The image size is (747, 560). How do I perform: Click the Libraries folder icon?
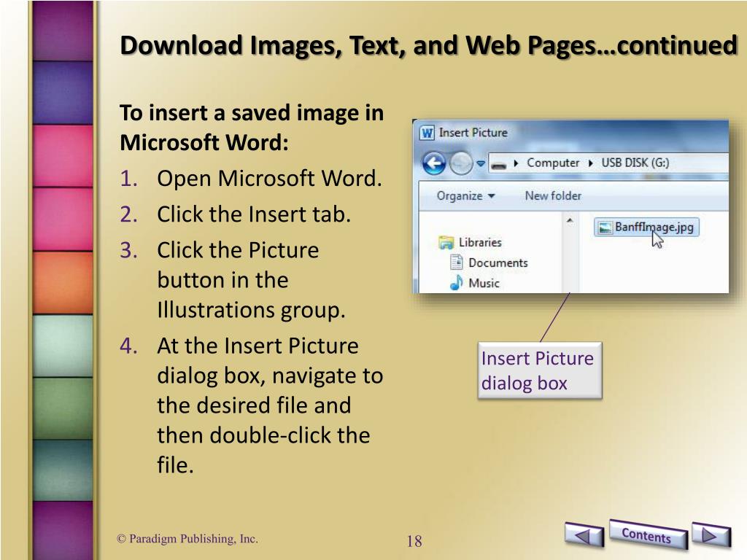point(446,242)
